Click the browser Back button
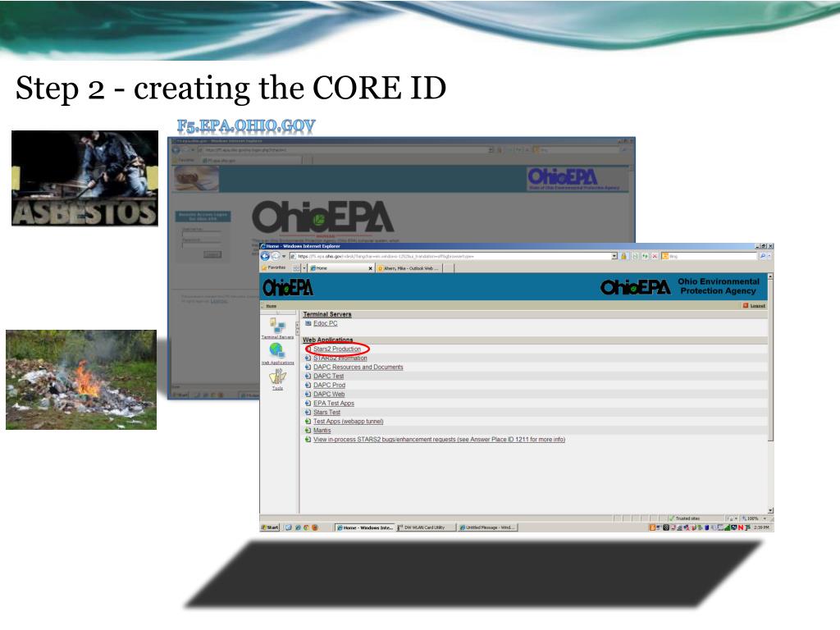 265,256
